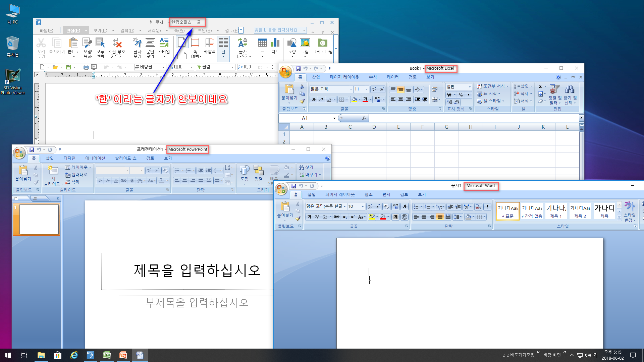Toggle horizontal center align in Excel

[x=400, y=100]
